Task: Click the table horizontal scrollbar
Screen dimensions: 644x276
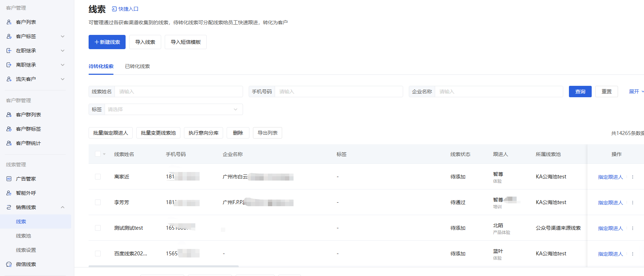Action: pyautogui.click(x=164, y=266)
